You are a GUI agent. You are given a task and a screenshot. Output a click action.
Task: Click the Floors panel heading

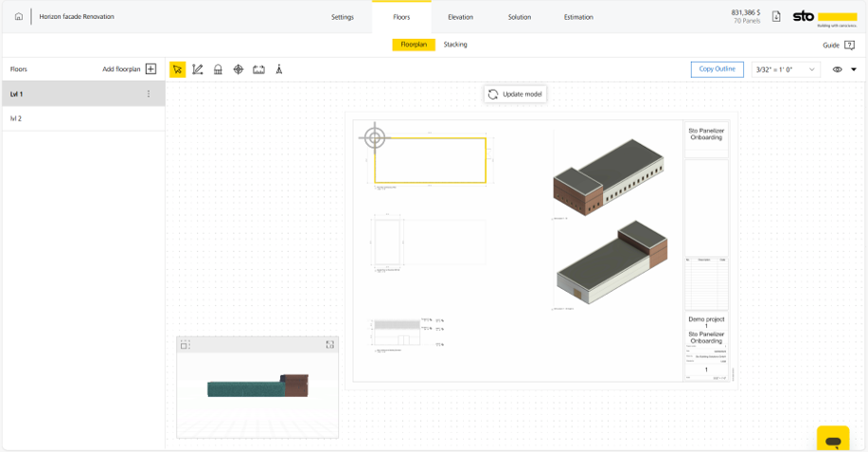tap(18, 69)
